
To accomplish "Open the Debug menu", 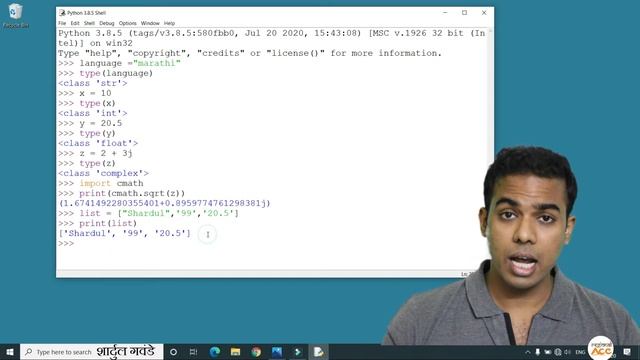I will tap(107, 23).
